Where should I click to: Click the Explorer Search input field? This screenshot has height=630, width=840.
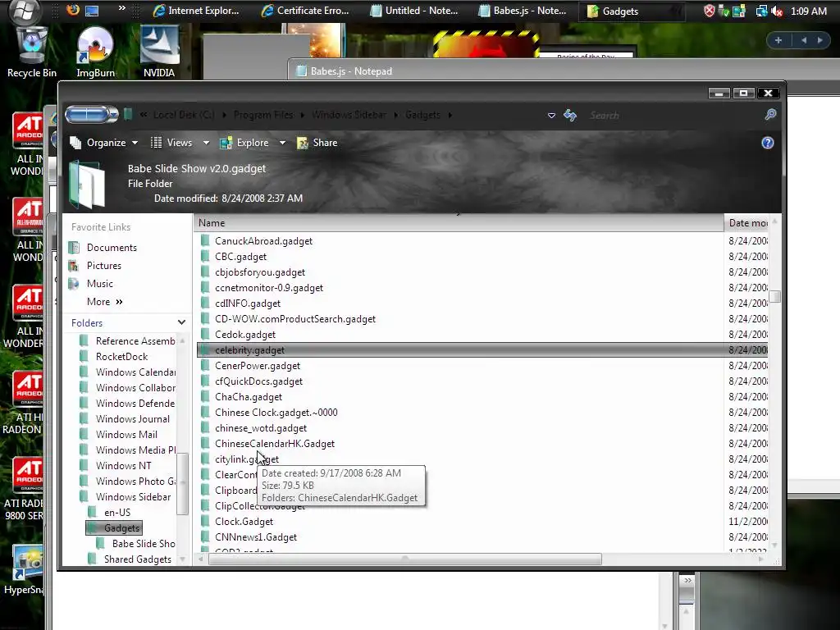coord(673,115)
